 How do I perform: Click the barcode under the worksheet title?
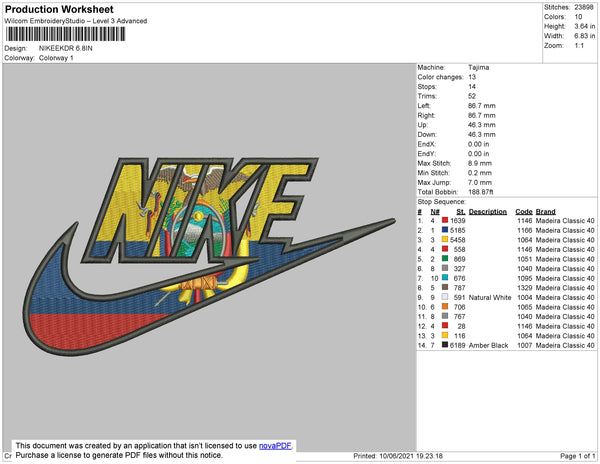point(65,34)
